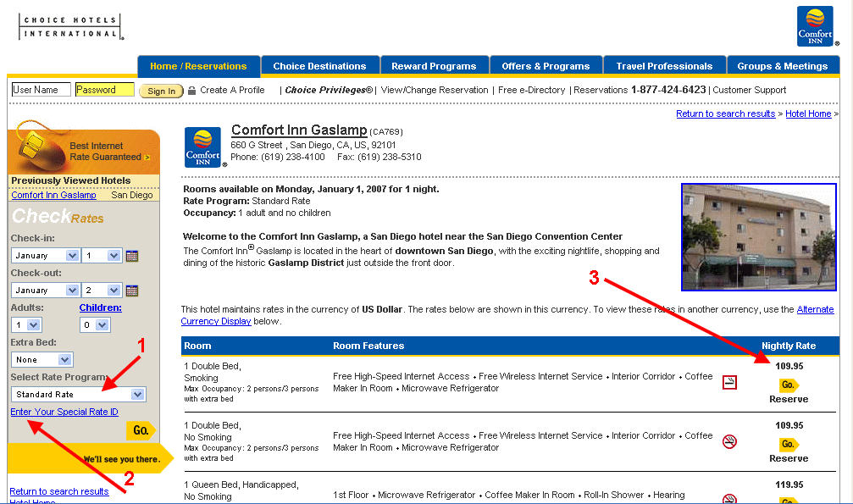Select the Travel Professionals tab
The height and width of the screenshot is (504, 853).
pyautogui.click(x=664, y=66)
